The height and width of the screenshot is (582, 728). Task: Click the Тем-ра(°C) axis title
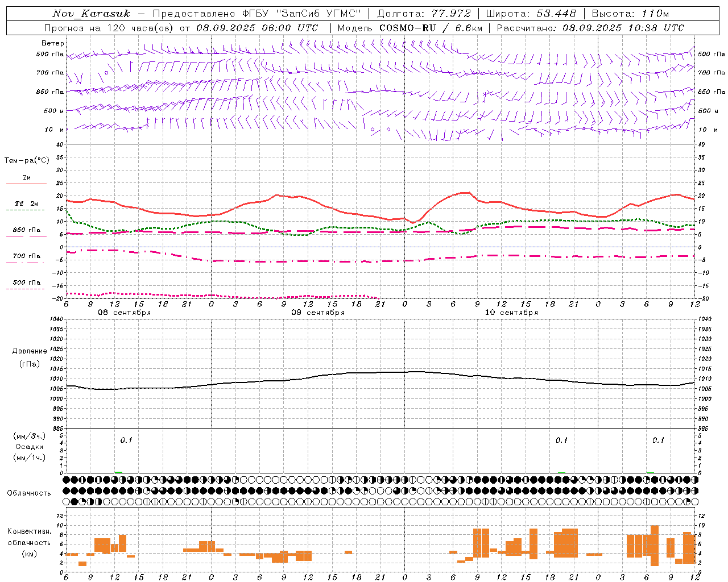point(27,161)
